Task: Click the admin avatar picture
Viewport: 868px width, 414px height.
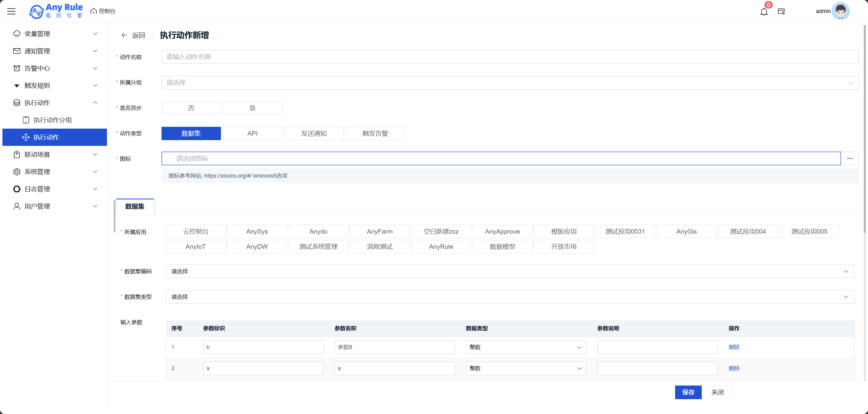Action: tap(841, 11)
